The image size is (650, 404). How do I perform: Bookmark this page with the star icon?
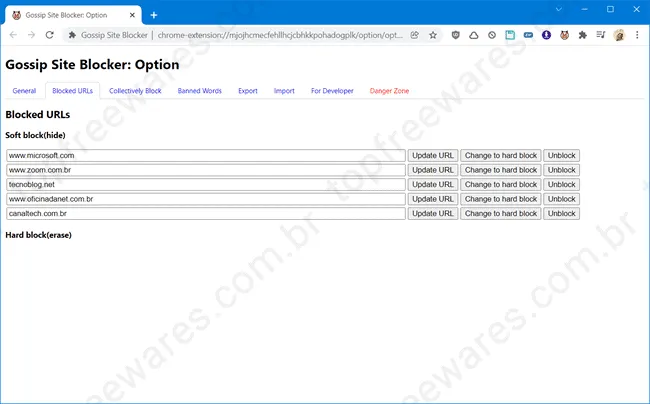(433, 35)
